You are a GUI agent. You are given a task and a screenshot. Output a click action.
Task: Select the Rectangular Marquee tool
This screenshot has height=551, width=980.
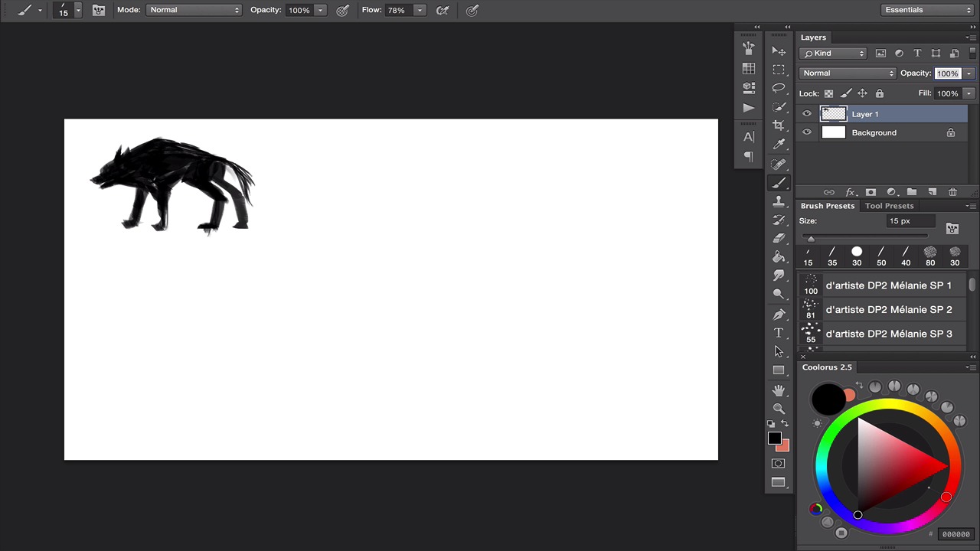point(779,70)
